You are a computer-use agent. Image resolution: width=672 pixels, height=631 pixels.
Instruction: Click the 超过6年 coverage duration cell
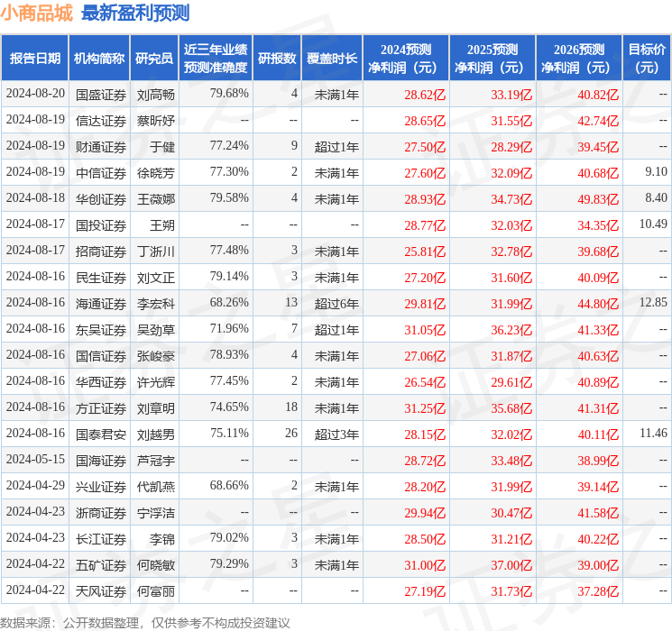coord(336,303)
